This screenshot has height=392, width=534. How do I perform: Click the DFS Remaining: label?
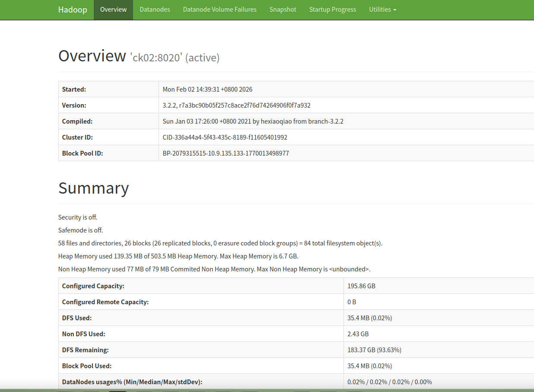pos(86,350)
